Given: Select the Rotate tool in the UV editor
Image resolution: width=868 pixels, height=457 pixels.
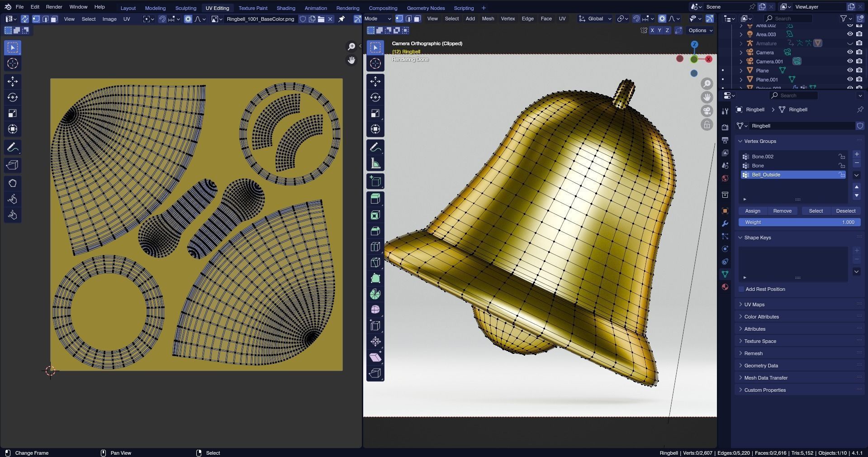Looking at the screenshot, I should [x=13, y=97].
